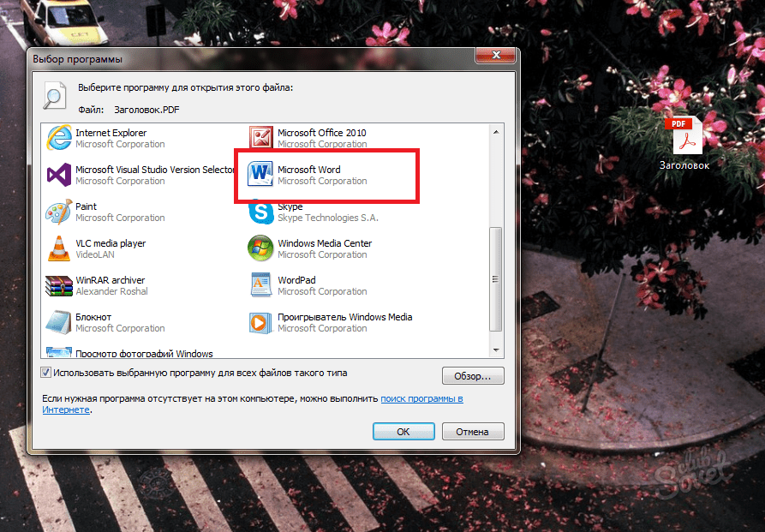
Task: Choose the WinRAR archiver books icon
Action: pyautogui.click(x=58, y=285)
